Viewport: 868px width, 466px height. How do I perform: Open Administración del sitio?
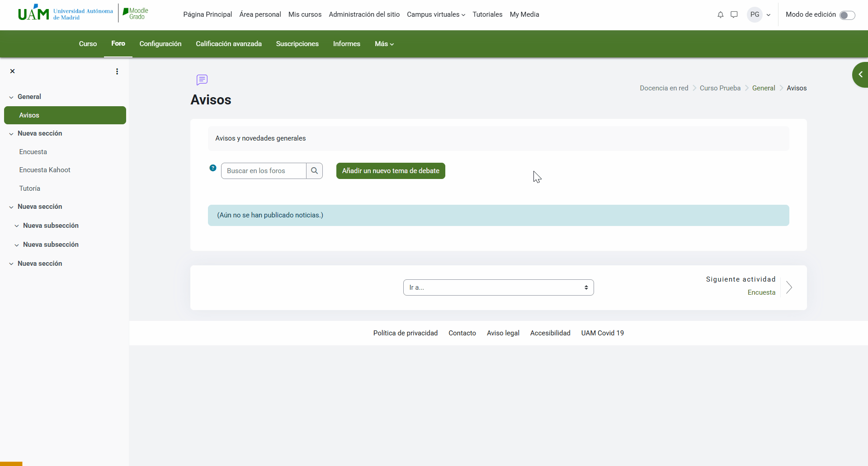pos(364,14)
